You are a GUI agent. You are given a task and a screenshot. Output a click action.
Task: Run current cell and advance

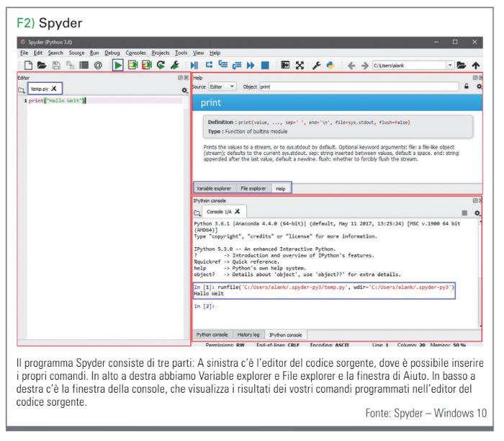(147, 66)
